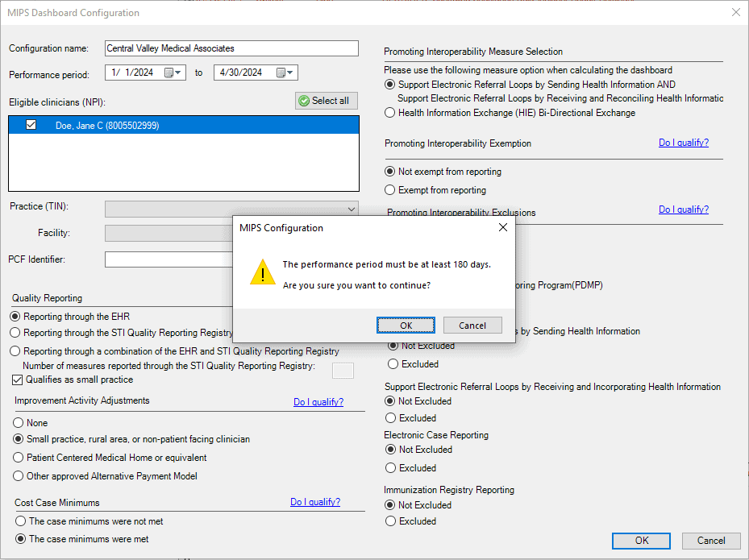Image resolution: width=749 pixels, height=560 pixels.
Task: Open the Practice (TIN) dropdown
Action: click(x=351, y=209)
